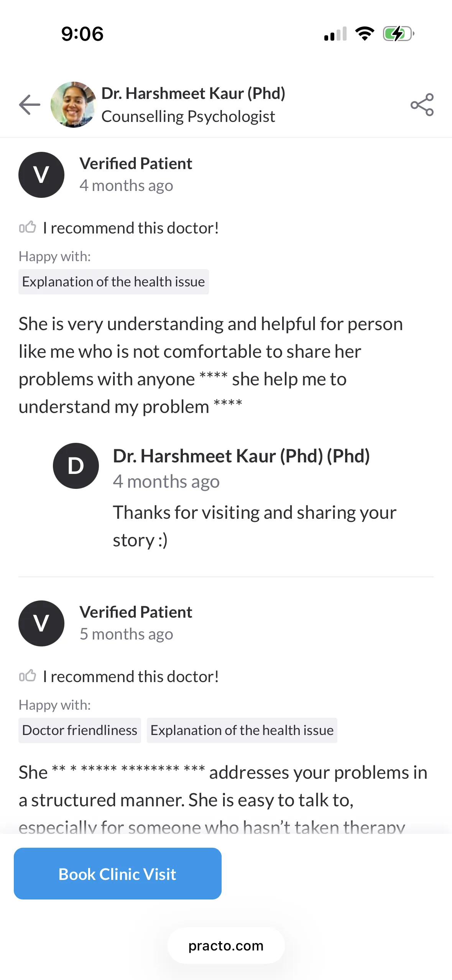The image size is (452, 980).
Task: Tap the battery charging status icon
Action: [399, 34]
